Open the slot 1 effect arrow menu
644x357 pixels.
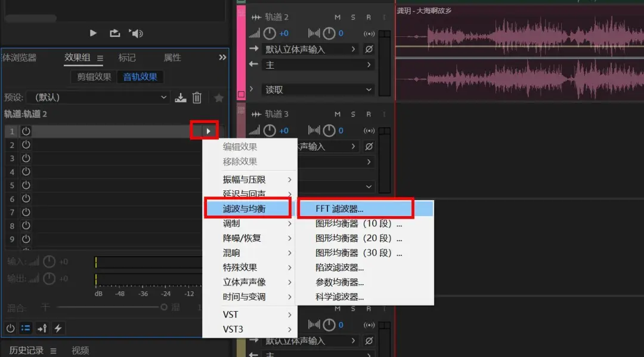tap(208, 131)
